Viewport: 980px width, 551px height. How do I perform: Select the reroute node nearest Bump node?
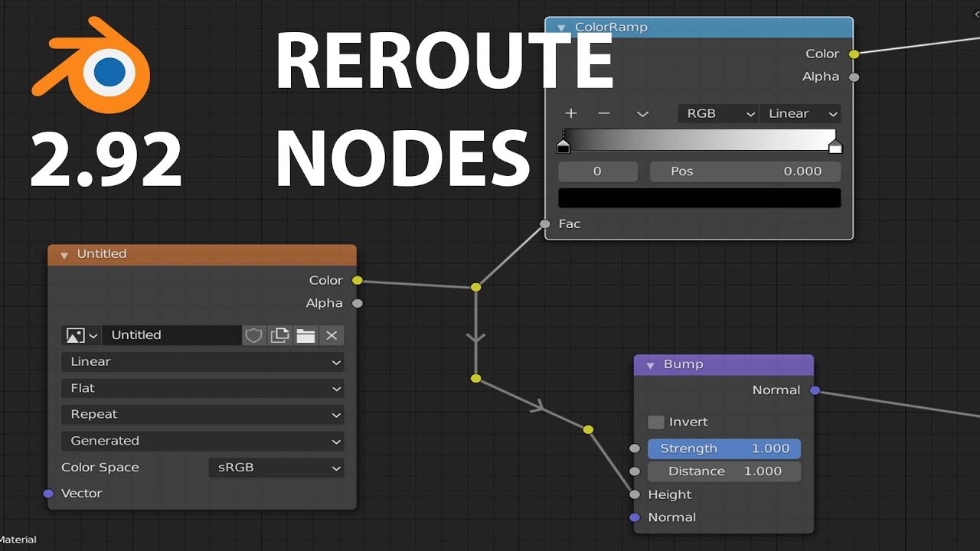[588, 430]
